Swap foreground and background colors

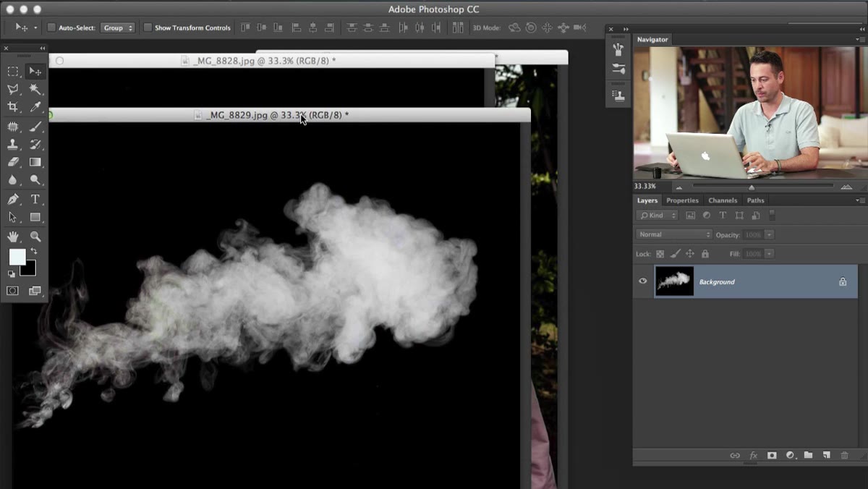(x=33, y=252)
